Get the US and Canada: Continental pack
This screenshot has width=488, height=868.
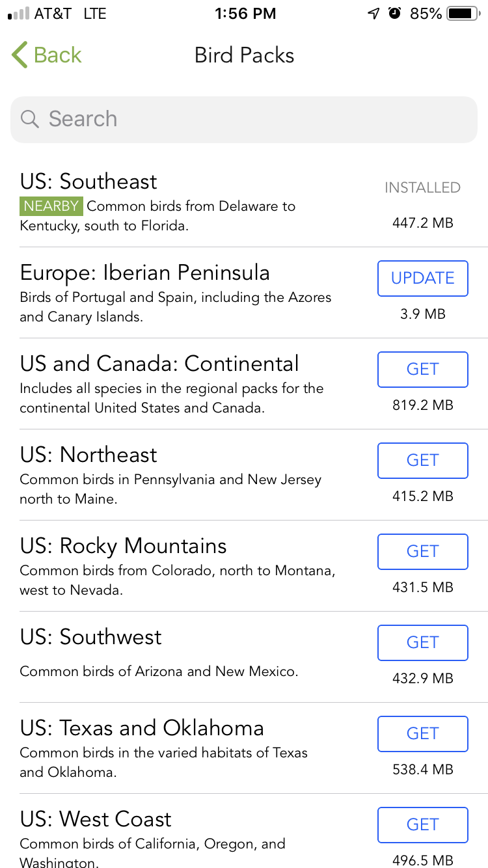(422, 370)
